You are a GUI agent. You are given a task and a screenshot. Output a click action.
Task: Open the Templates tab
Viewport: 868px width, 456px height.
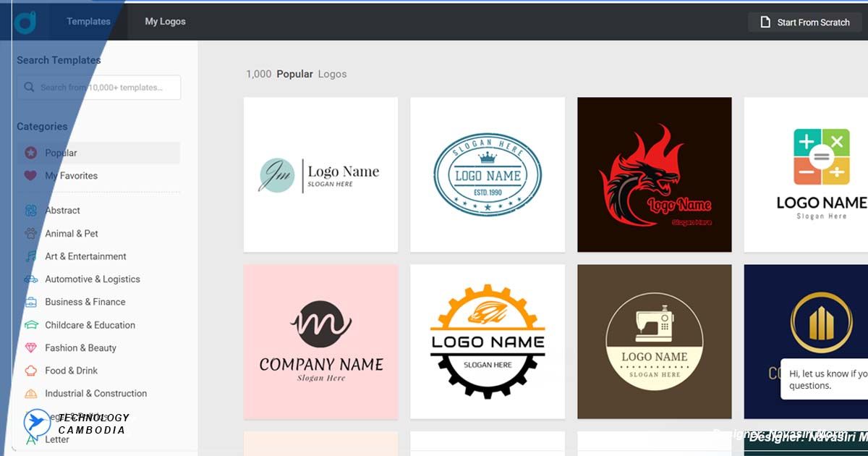click(x=88, y=22)
